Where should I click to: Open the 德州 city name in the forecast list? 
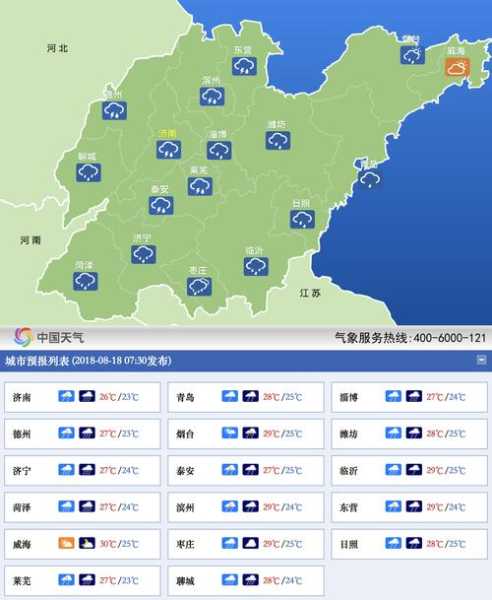point(22,434)
